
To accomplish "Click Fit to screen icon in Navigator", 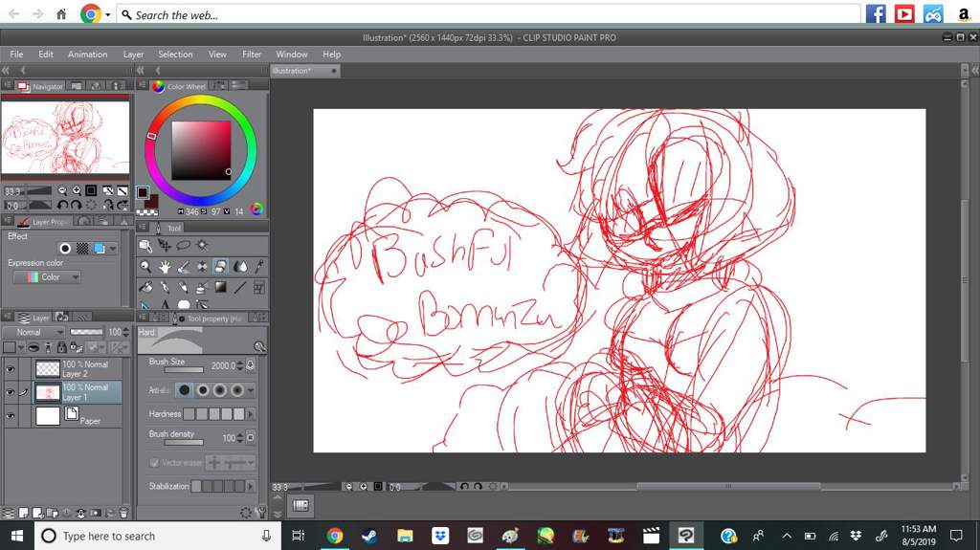I will (x=91, y=190).
